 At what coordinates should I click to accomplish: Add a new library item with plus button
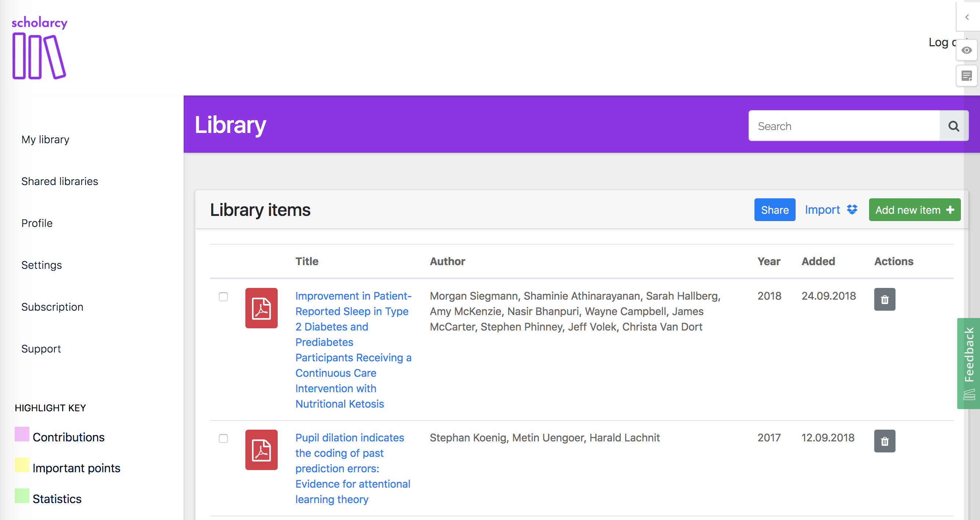pos(914,210)
